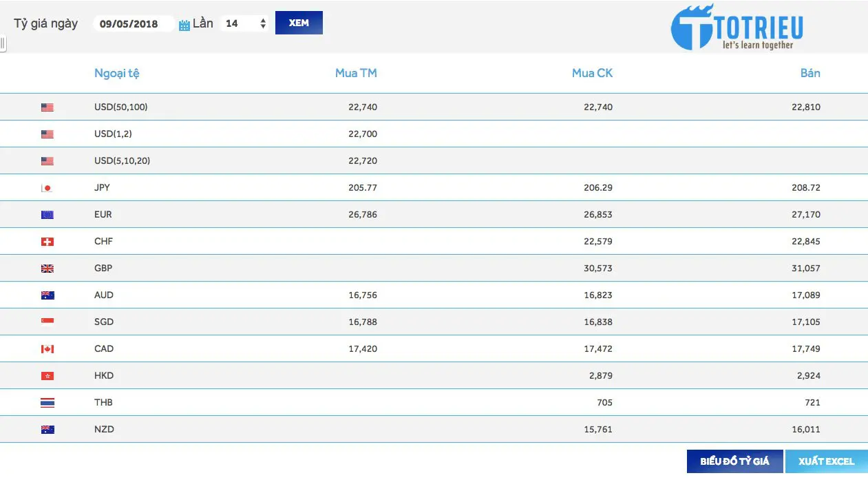Click the THB sell rate 721
Screen dimensions: 868x491
[x=813, y=402]
